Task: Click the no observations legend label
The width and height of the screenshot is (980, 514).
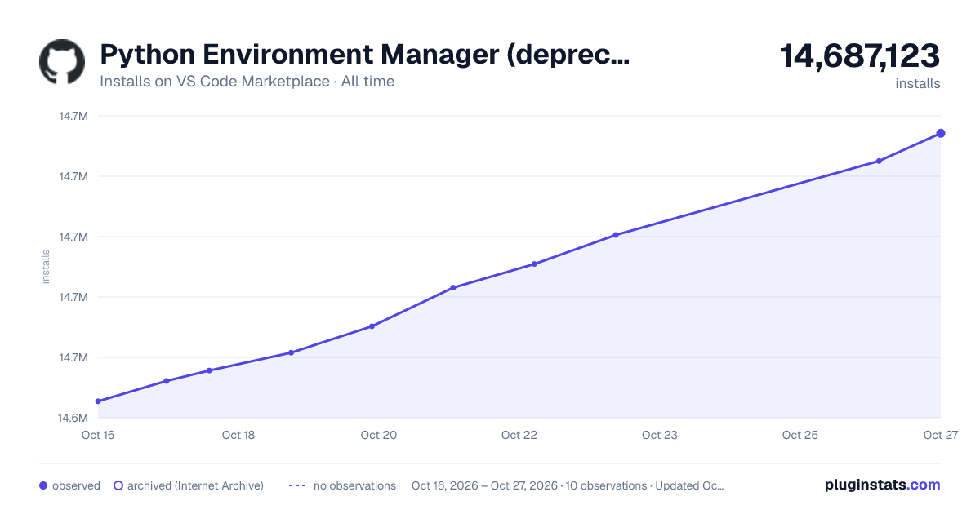Action: [x=354, y=485]
